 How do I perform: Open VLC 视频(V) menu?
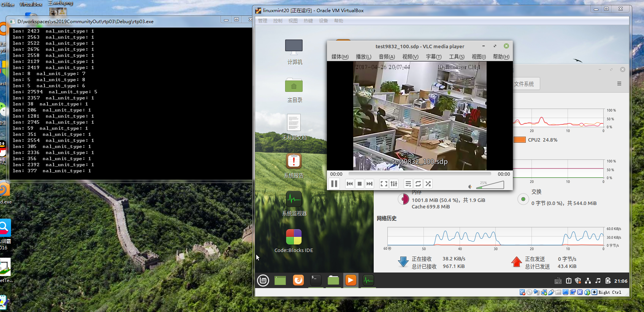pos(410,57)
